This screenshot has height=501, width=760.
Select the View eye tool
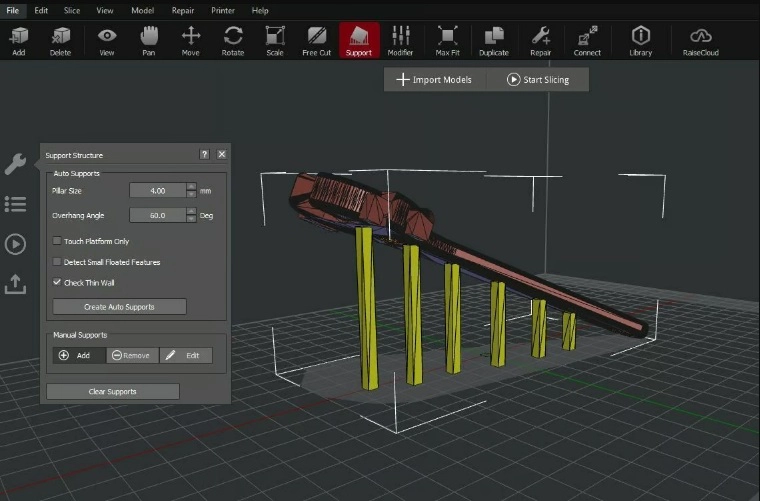tap(107, 41)
